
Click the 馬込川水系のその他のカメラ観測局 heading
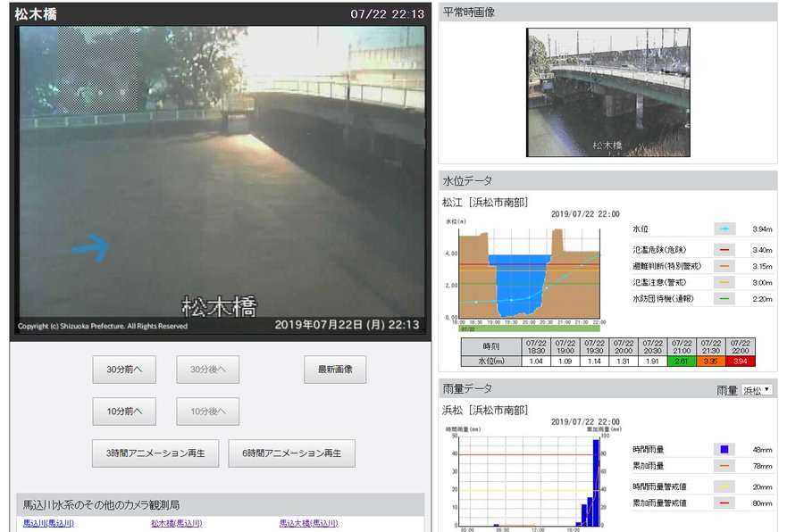coord(101,505)
